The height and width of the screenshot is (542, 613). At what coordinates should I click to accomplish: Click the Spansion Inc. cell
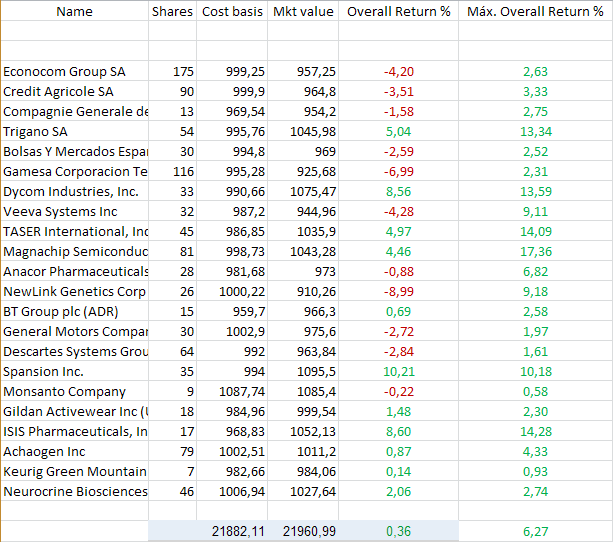click(75, 371)
